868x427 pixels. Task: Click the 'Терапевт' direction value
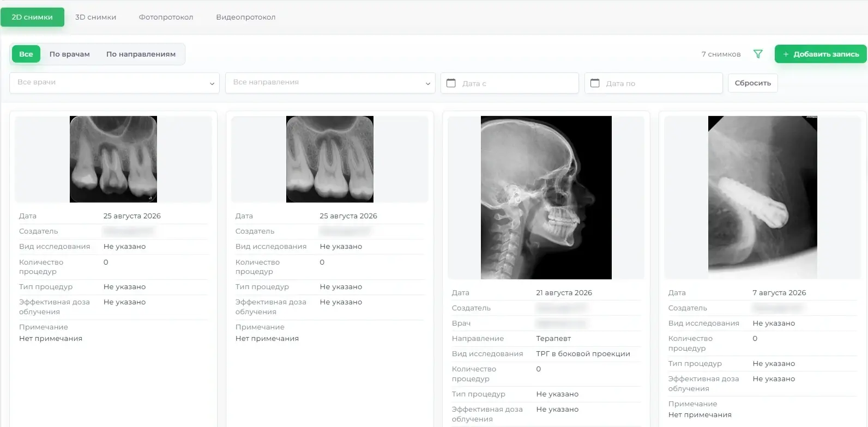553,338
